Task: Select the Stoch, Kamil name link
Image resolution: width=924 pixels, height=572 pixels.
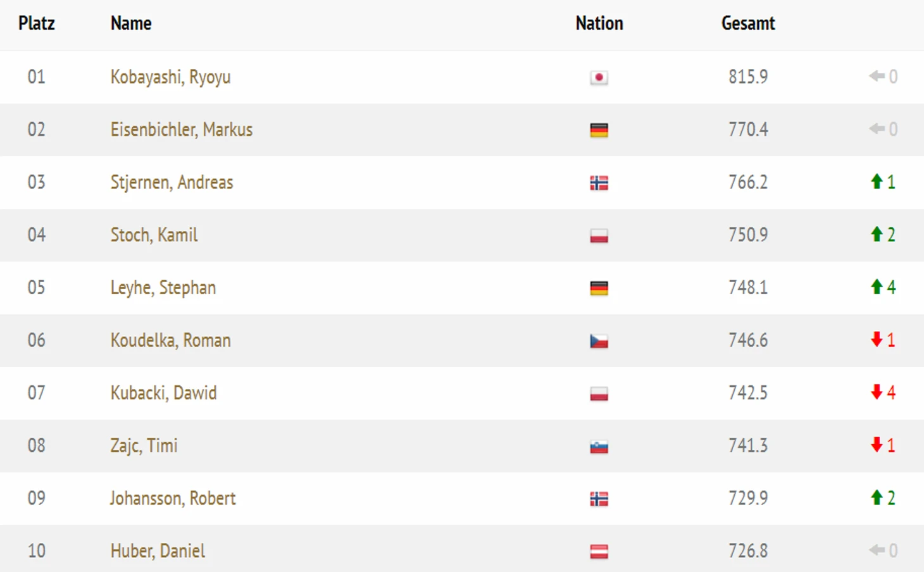Action: [154, 235]
